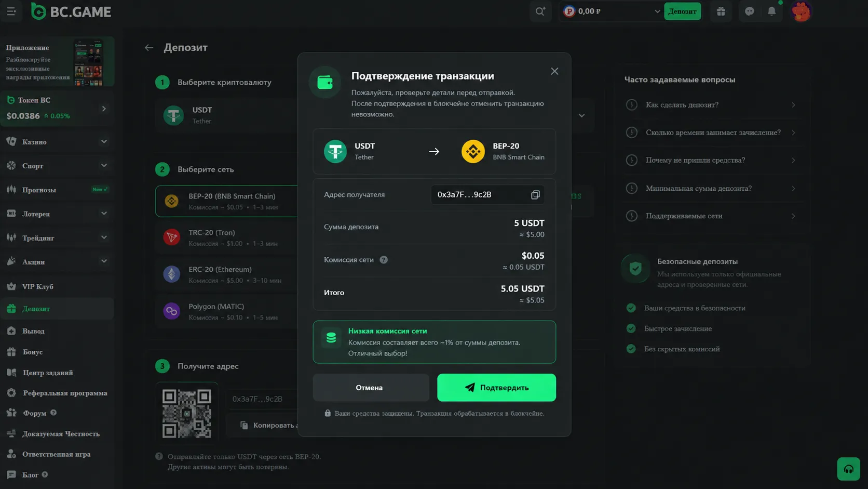Expand FAQ Поддерживаемые сети
Image resolution: width=868 pixels, height=489 pixels.
[x=711, y=216]
